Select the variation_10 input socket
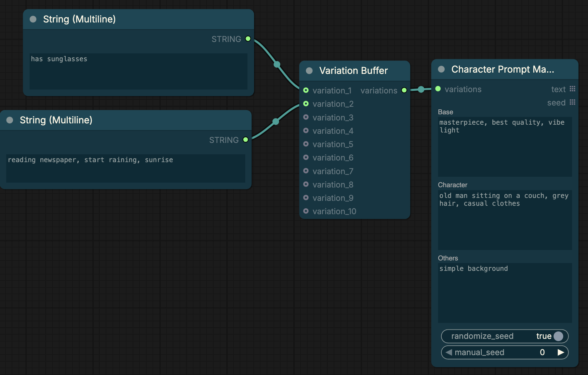588x375 pixels. click(306, 211)
